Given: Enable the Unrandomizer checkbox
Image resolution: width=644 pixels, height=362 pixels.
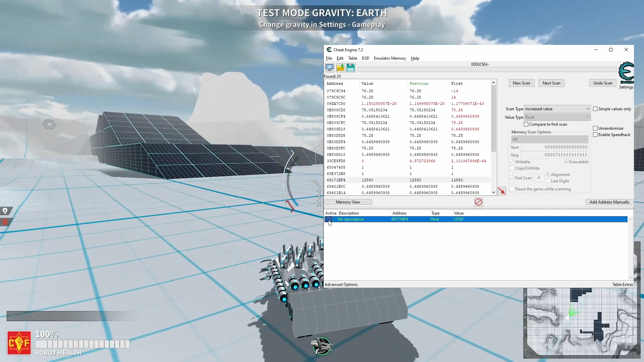Looking at the screenshot, I should (595, 128).
